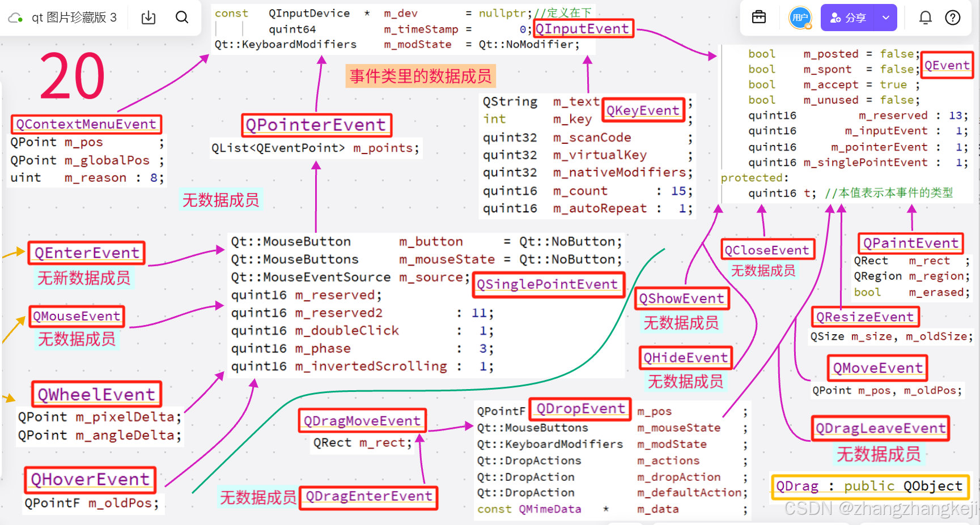Select the QEvent label
Screen dimensions: 980x525
tap(947, 65)
